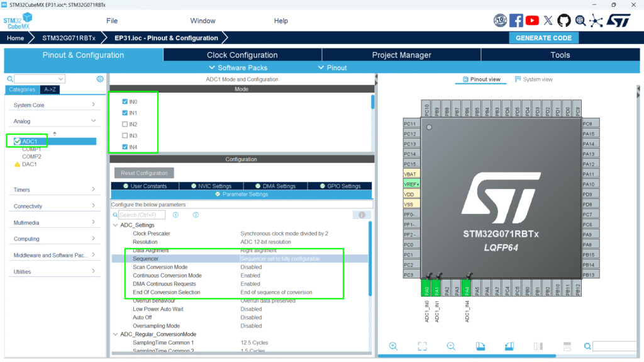Screen dimensions: 644x362
Task: Enable the IN2 channel checkbox
Action: 125,124
